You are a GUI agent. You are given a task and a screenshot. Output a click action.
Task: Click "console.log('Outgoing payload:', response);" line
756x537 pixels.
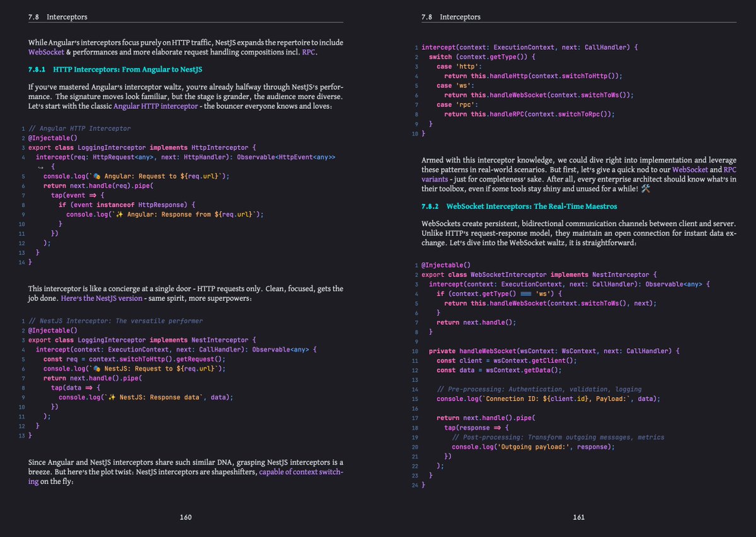[x=533, y=446]
